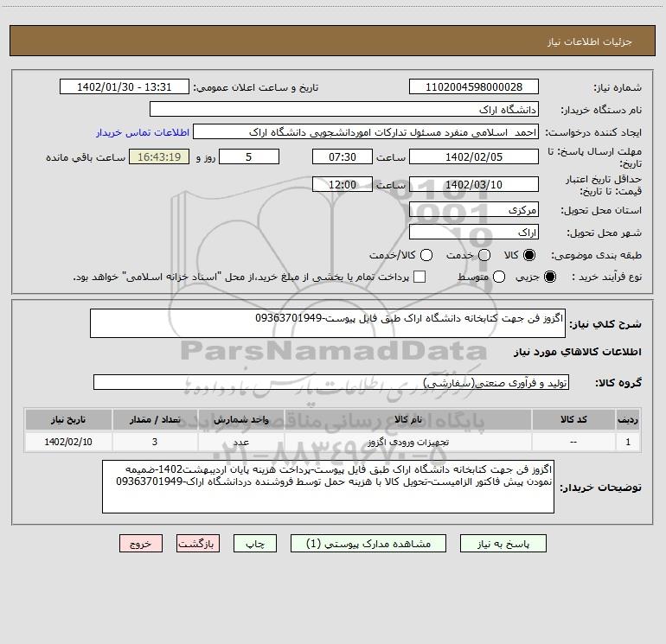Click the خروج exit button
Viewport: 666px width, 644px height.
(x=141, y=544)
